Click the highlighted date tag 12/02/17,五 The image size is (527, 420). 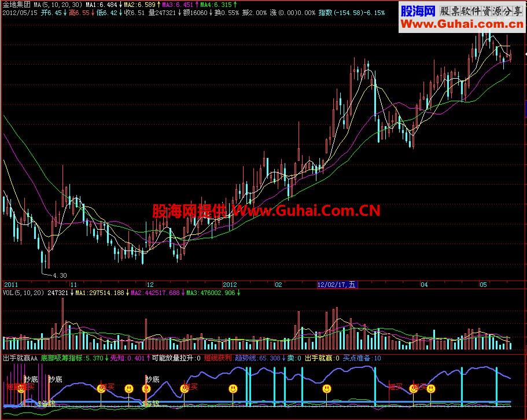(x=337, y=285)
